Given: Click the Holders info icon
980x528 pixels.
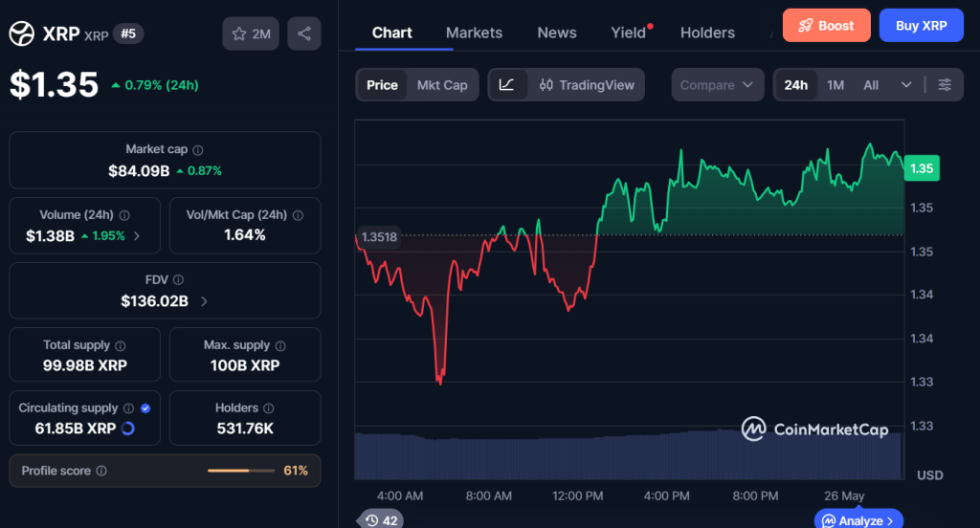Looking at the screenshot, I should coord(269,408).
